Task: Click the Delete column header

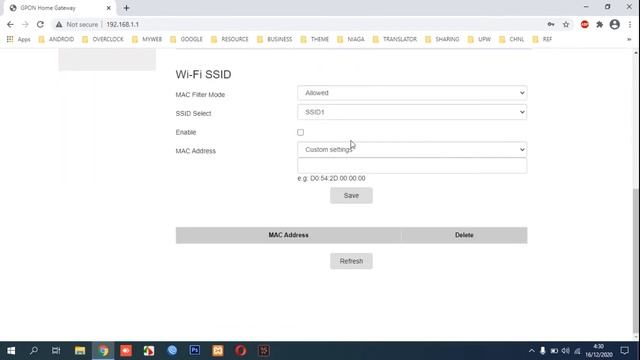Action: pyautogui.click(x=464, y=235)
